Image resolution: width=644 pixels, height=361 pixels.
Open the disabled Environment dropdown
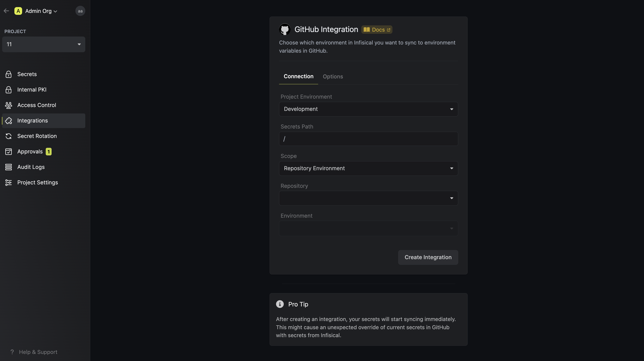pos(368,228)
